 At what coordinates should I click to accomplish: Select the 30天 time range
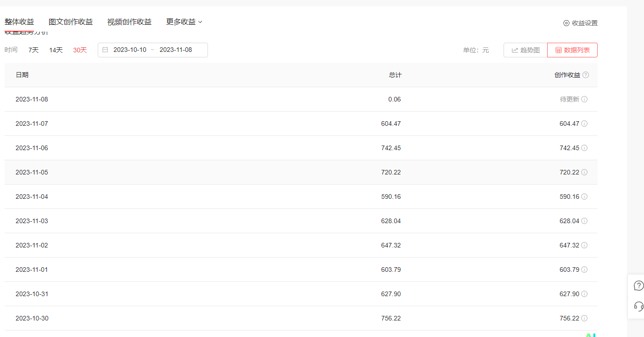coord(80,50)
